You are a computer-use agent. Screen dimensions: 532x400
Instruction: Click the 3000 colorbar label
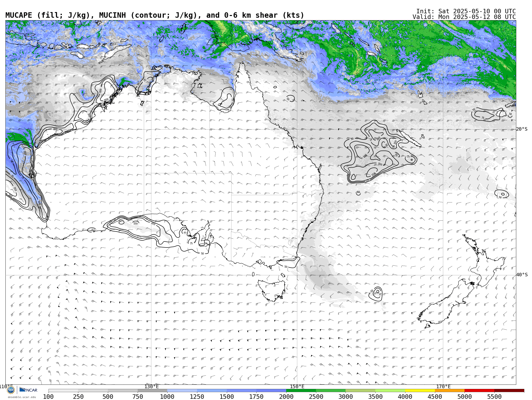point(346,397)
